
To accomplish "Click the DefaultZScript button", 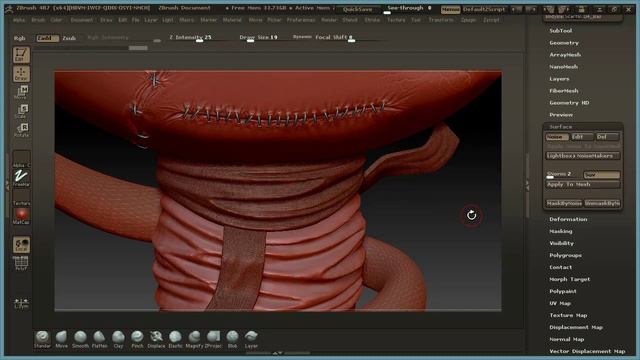I will pos(484,9).
